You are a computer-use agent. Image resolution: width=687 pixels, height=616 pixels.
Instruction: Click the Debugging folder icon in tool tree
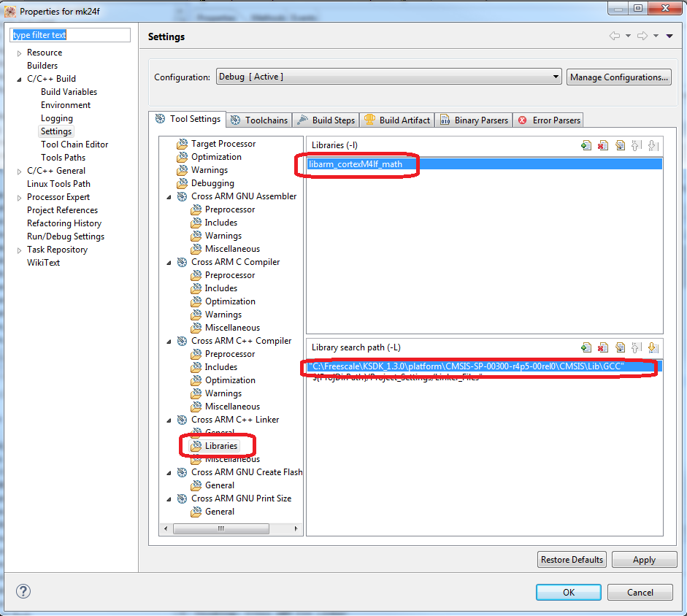click(x=183, y=183)
